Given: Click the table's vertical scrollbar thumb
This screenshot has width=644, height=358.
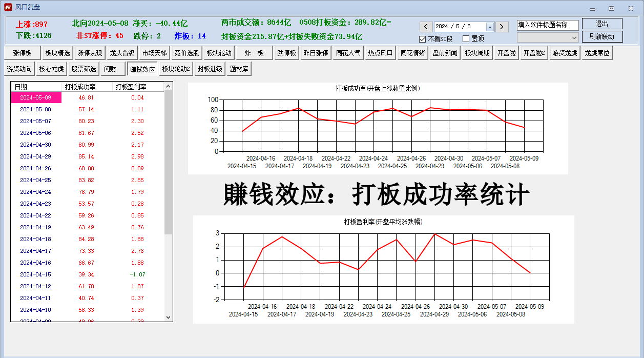Looking at the screenshot, I should [169, 163].
